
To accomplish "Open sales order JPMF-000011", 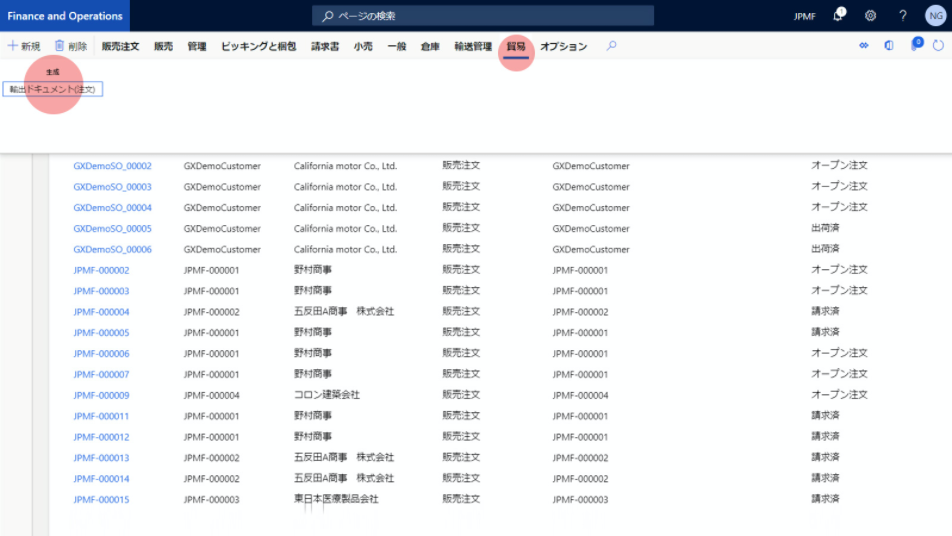I will (x=101, y=416).
